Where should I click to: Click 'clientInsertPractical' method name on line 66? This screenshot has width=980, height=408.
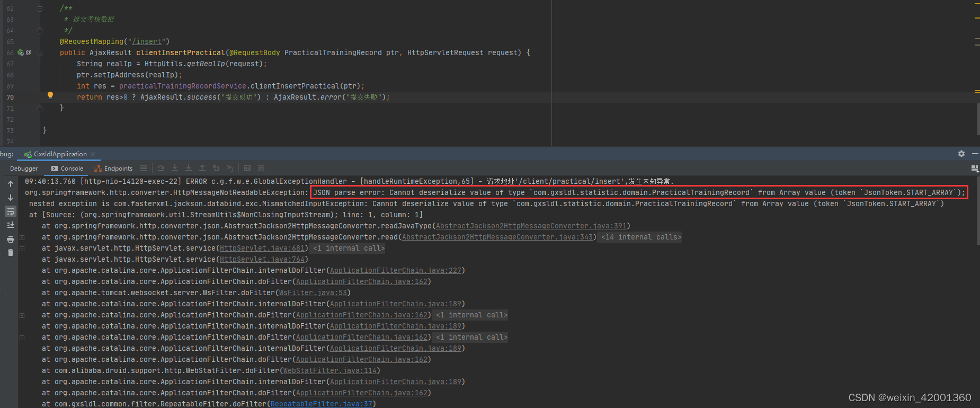[181, 52]
